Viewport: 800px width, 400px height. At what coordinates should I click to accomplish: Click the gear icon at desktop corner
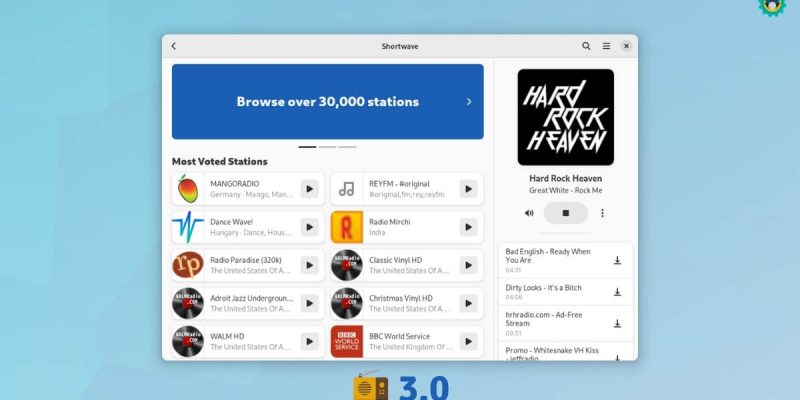tap(772, 7)
